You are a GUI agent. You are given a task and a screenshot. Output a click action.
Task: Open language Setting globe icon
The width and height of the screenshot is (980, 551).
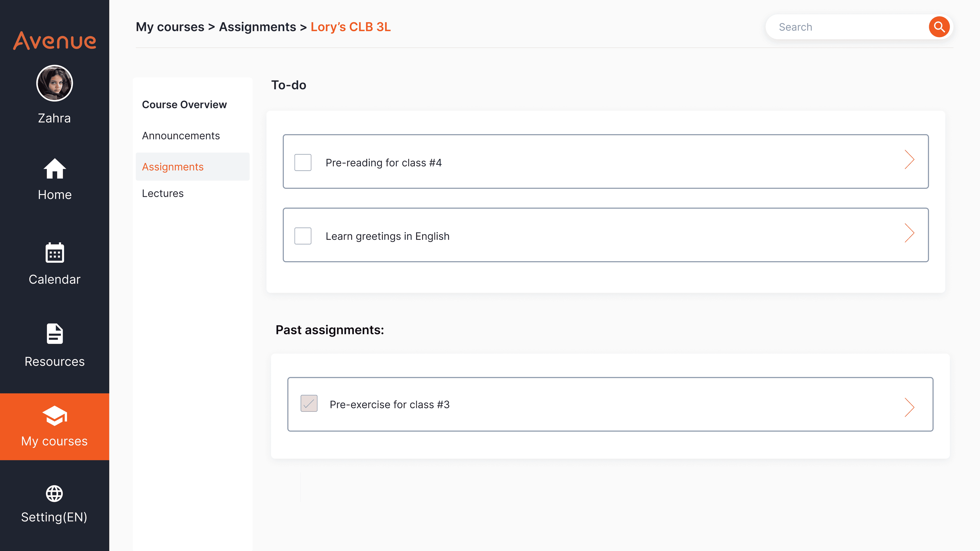[54, 494]
